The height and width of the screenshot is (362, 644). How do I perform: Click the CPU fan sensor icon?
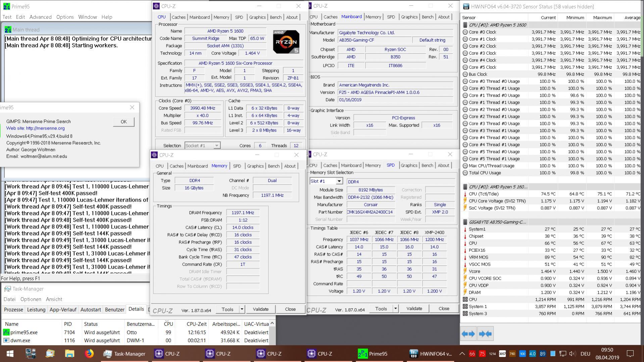pos(465,300)
